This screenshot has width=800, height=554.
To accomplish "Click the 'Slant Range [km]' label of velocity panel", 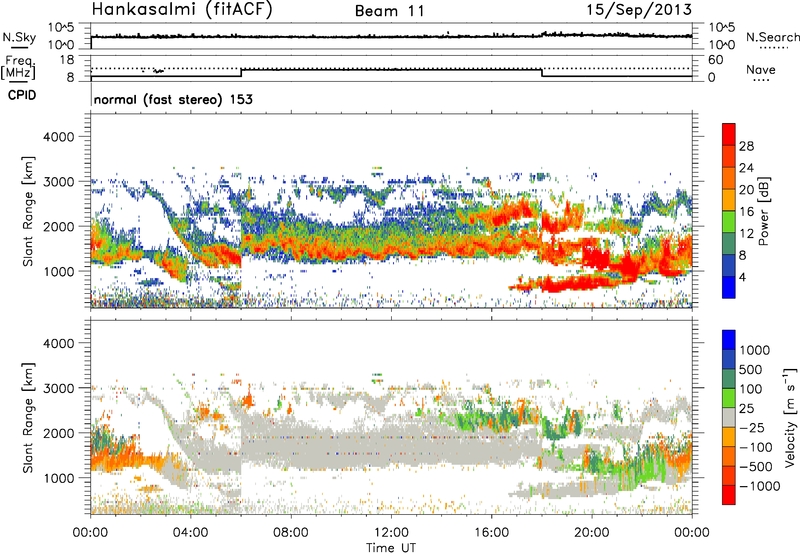I will 28,417.
